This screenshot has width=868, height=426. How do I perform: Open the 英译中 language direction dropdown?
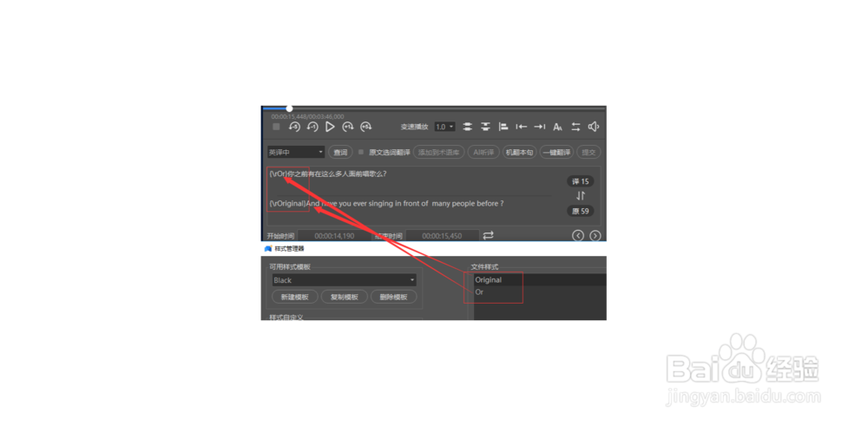point(296,152)
